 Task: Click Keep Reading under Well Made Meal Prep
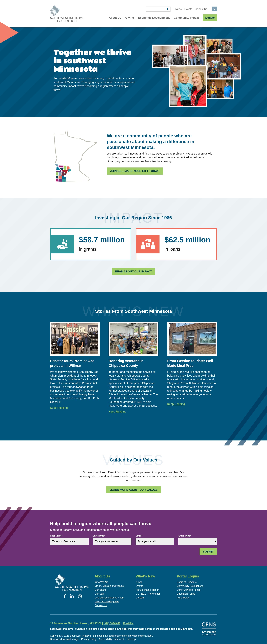[x=176, y=404]
